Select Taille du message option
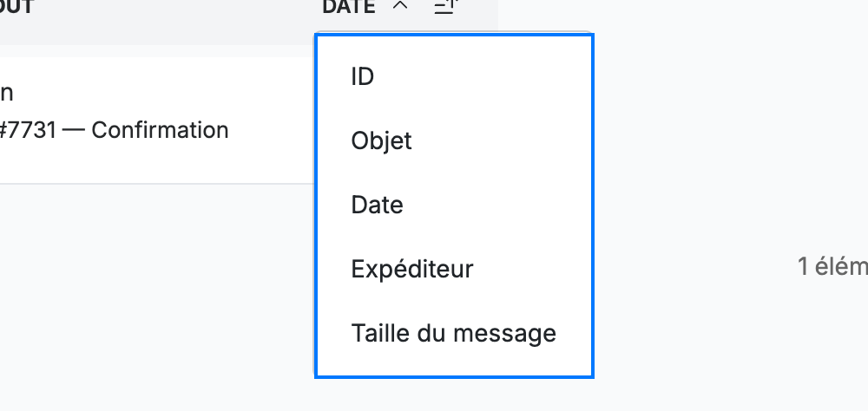Image resolution: width=868 pixels, height=411 pixels. (x=454, y=333)
